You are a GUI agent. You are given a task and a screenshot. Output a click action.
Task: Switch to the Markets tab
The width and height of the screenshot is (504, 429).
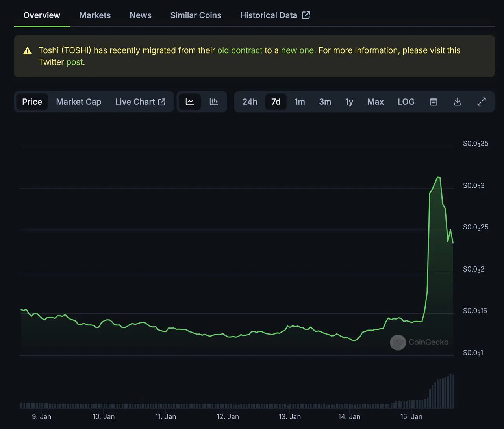point(95,15)
